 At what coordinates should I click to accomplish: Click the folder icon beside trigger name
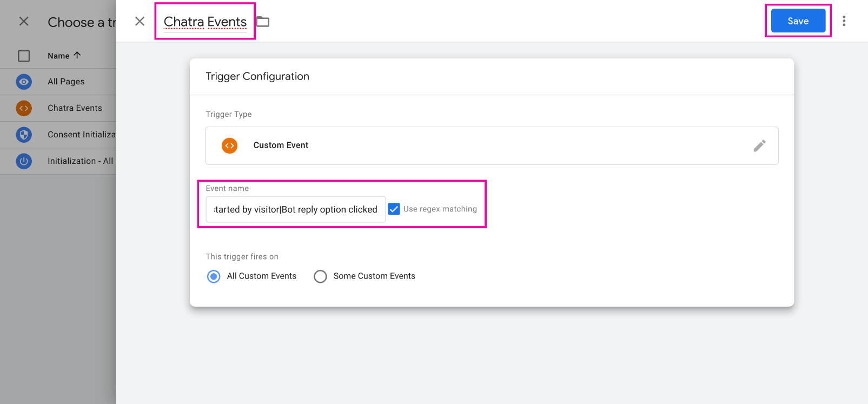pos(263,22)
